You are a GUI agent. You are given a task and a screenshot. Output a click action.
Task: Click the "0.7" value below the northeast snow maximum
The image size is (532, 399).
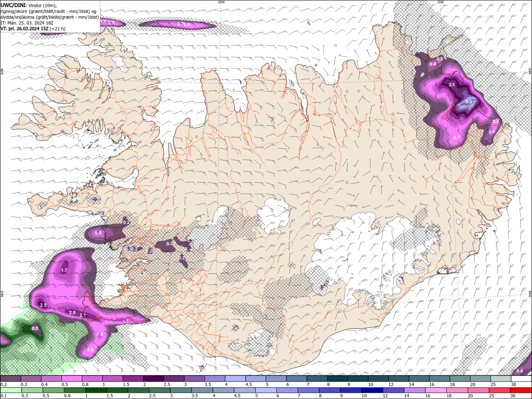pyautogui.click(x=457, y=138)
